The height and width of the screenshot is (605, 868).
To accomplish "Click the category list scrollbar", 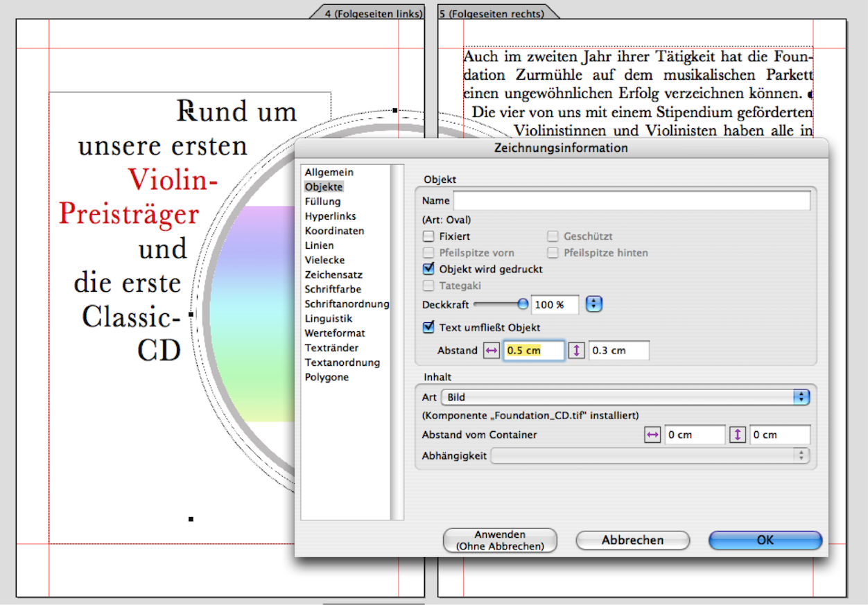I will coord(397,341).
